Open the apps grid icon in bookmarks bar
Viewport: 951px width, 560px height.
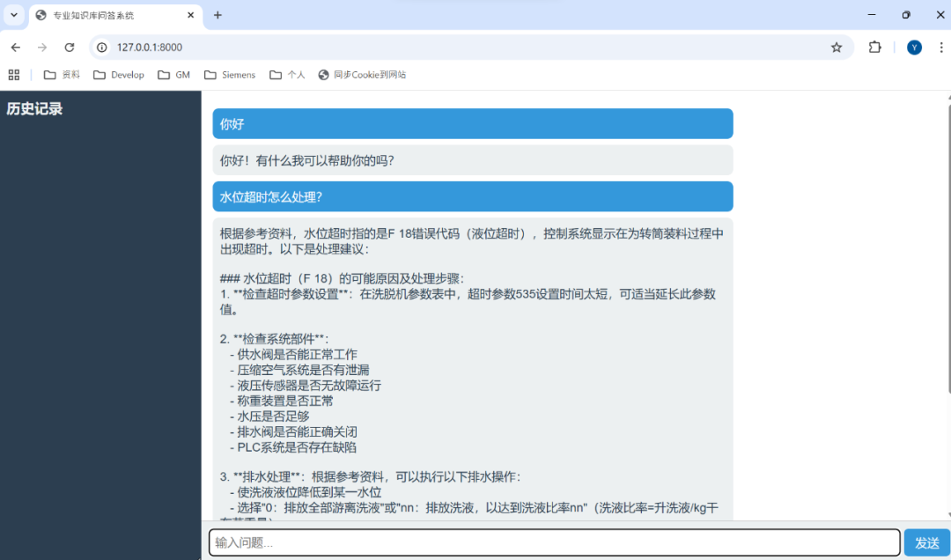click(14, 75)
